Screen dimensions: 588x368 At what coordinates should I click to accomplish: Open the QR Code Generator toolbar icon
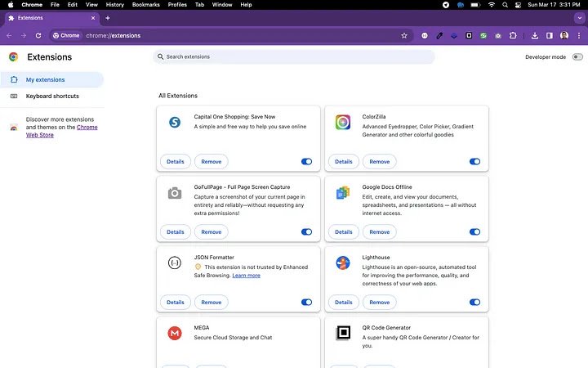469,36
